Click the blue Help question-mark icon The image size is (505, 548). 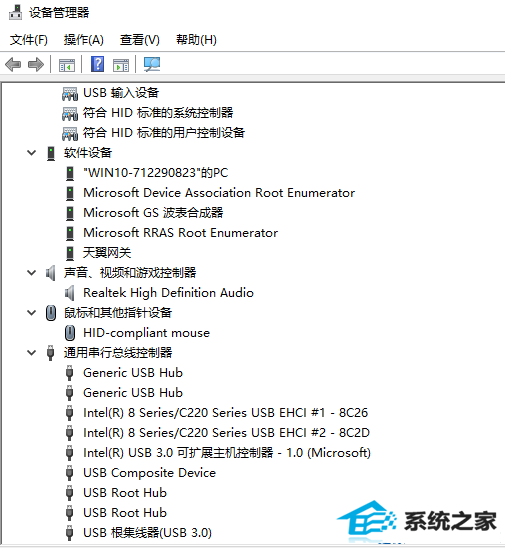pos(98,64)
